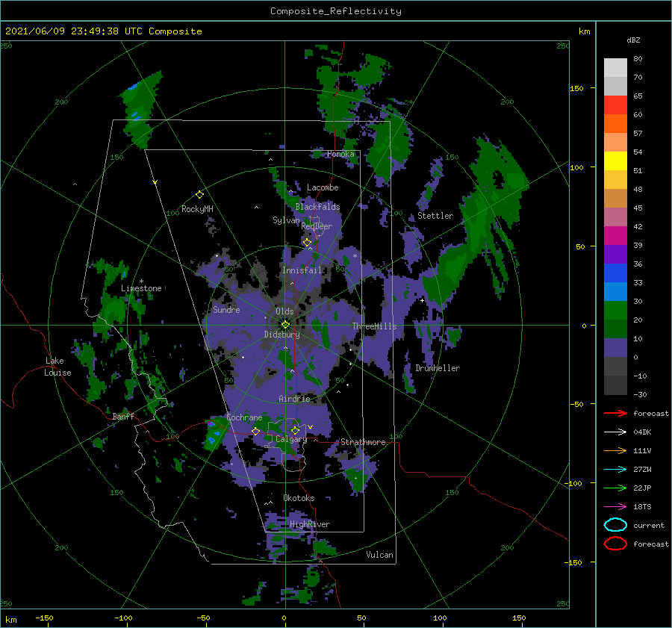672x628 pixels.
Task: Click the Stettler town label
Action: [435, 216]
